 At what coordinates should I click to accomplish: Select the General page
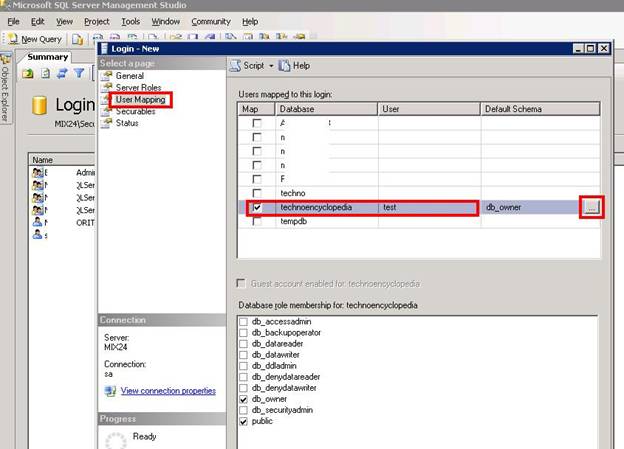pyautogui.click(x=129, y=76)
